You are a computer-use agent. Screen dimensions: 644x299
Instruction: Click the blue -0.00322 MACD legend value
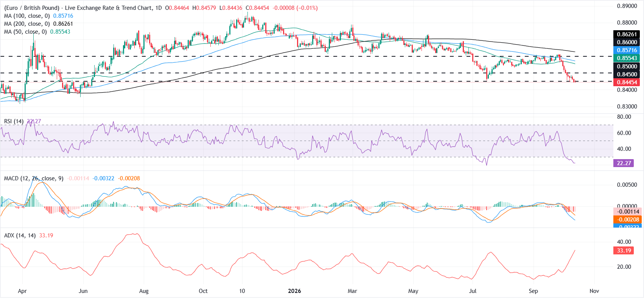[103, 178]
